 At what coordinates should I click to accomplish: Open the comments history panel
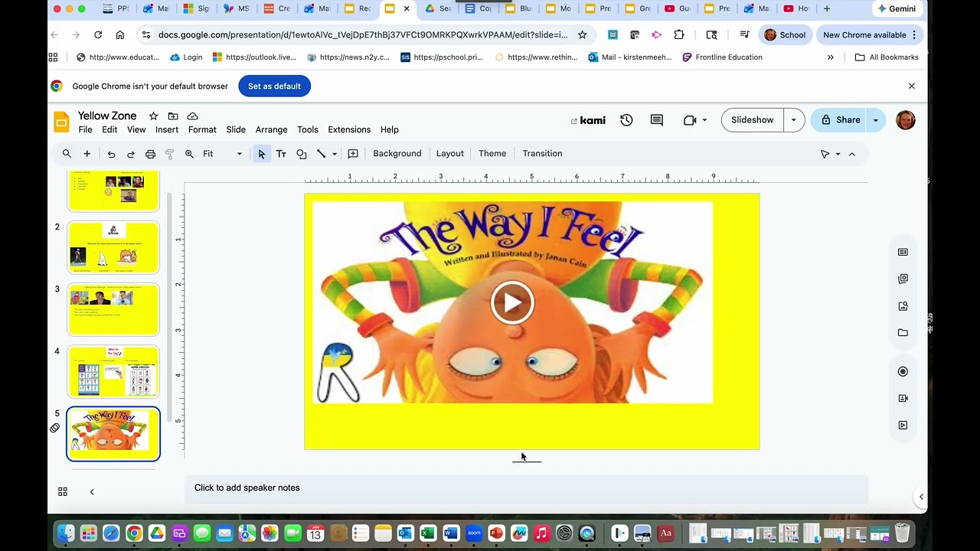pos(657,120)
